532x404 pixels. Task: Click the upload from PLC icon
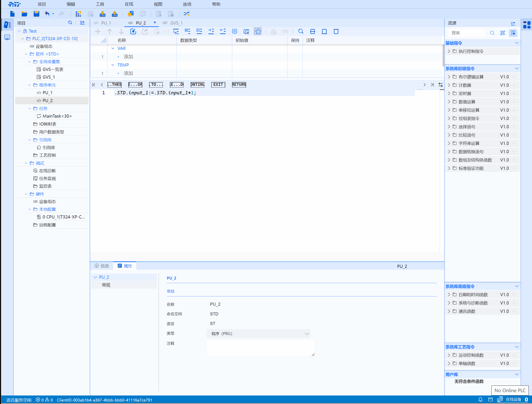click(115, 14)
